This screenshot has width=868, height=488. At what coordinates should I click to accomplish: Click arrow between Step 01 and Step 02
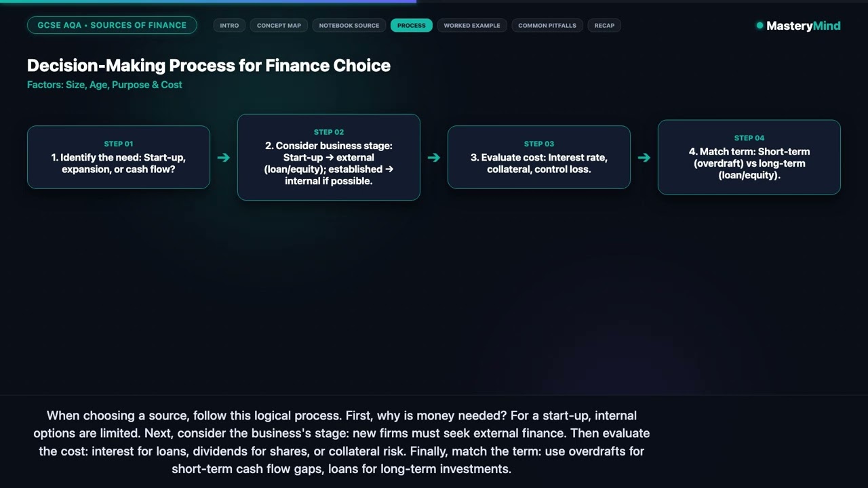[224, 157]
